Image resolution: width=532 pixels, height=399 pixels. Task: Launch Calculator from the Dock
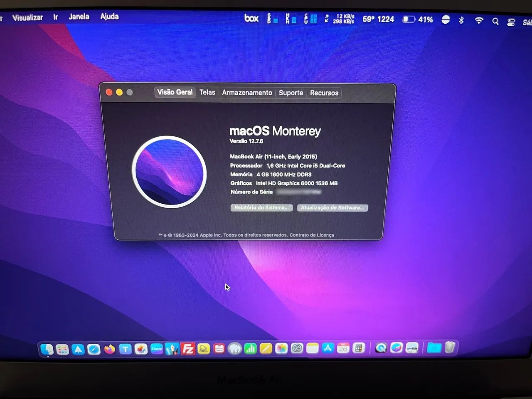[359, 348]
